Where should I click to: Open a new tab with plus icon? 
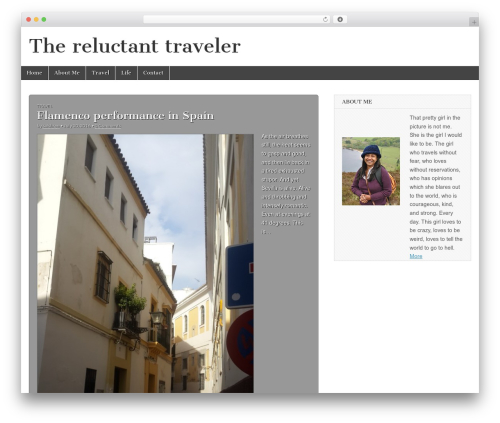474,22
